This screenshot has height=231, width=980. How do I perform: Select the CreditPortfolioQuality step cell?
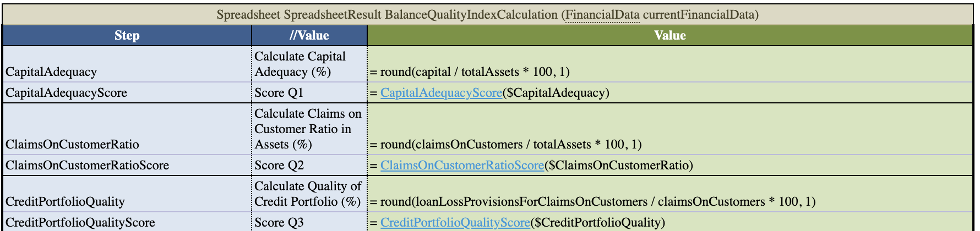[x=65, y=202]
